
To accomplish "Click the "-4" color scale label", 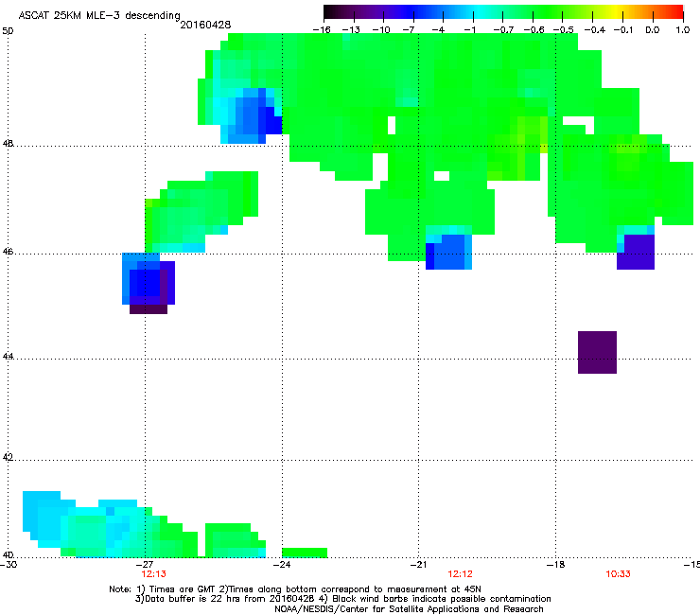I will [438, 30].
